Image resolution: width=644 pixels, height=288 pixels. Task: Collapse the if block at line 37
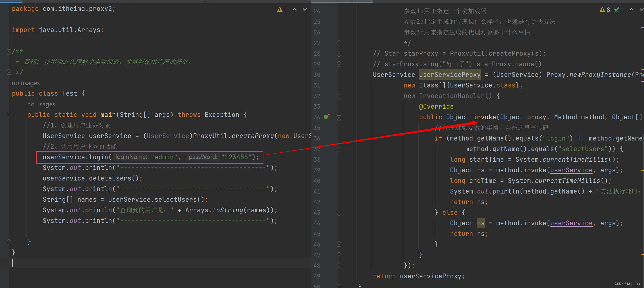point(339,149)
